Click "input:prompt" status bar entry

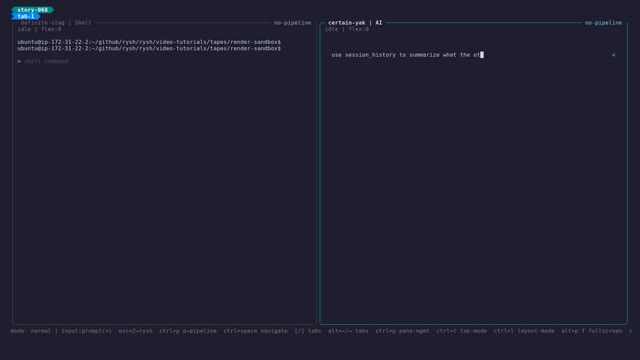click(x=87, y=331)
